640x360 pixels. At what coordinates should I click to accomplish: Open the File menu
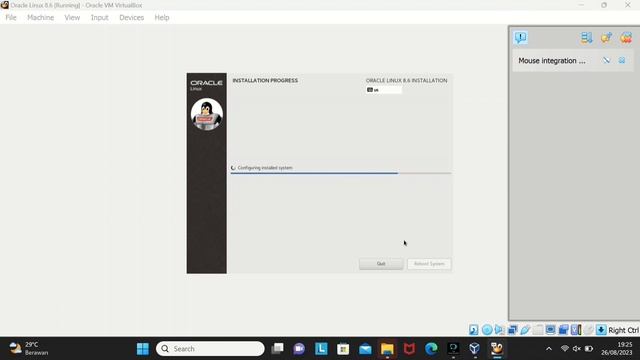(11, 18)
